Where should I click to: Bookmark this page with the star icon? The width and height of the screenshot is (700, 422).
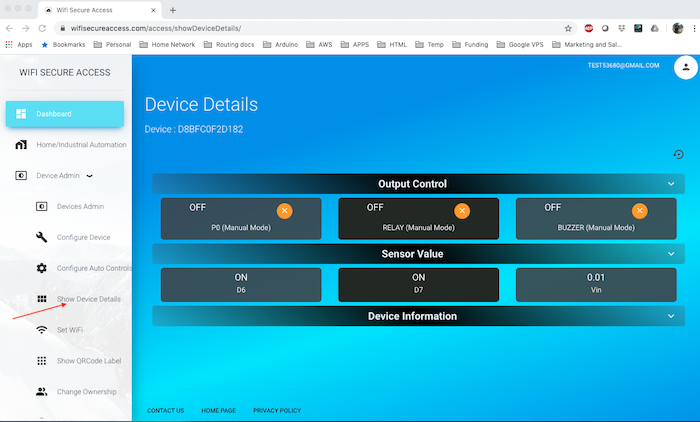(568, 28)
